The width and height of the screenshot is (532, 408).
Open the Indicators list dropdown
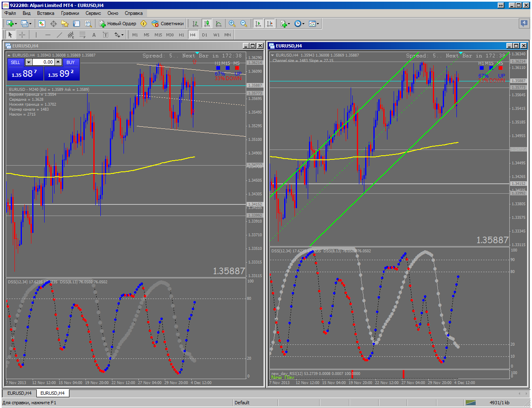pyautogui.click(x=285, y=24)
